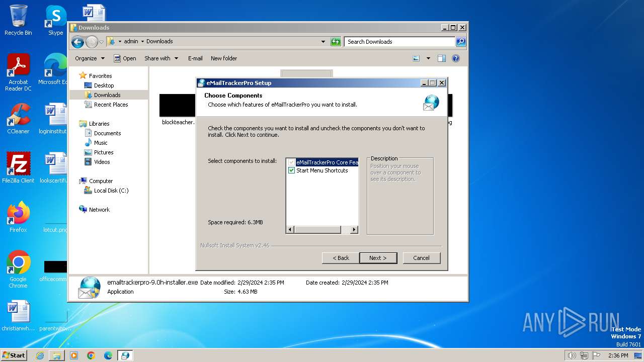Select Skype desktop icon
The width and height of the screenshot is (644, 362).
55,20
